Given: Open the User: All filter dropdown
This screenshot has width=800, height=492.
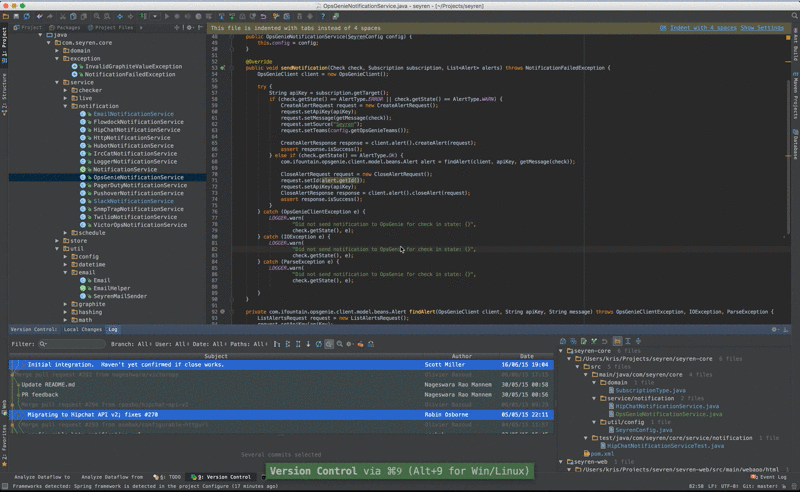Looking at the screenshot, I should (x=172, y=344).
